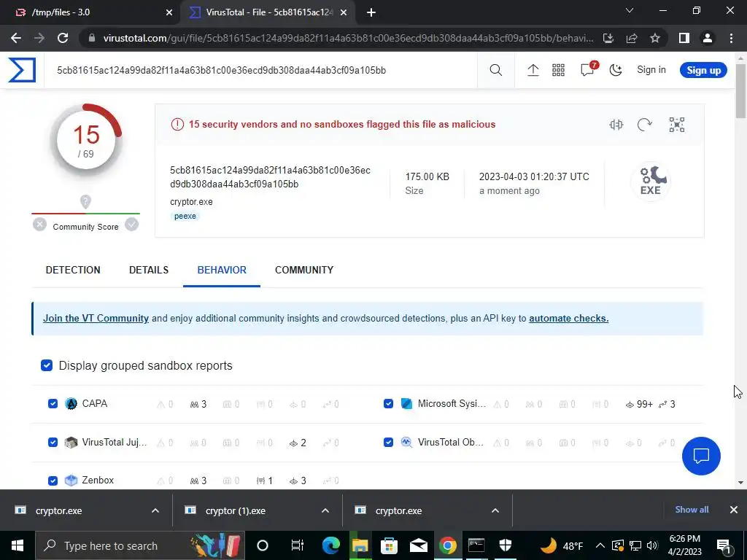Click the Sign up button
Screen dimensions: 747x560
coord(703,71)
